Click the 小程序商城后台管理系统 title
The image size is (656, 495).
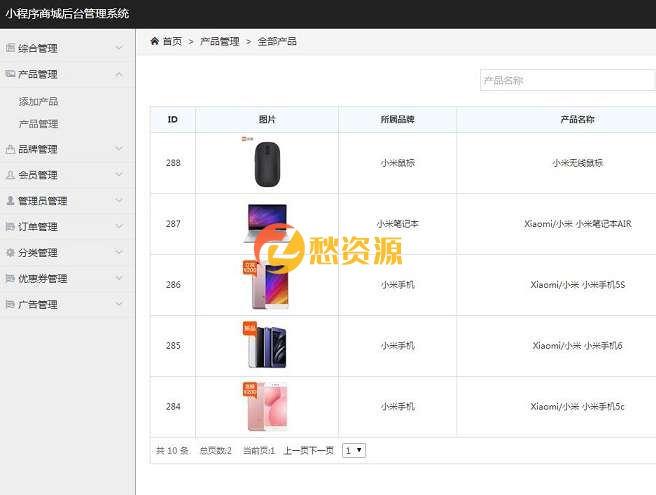pyautogui.click(x=67, y=13)
